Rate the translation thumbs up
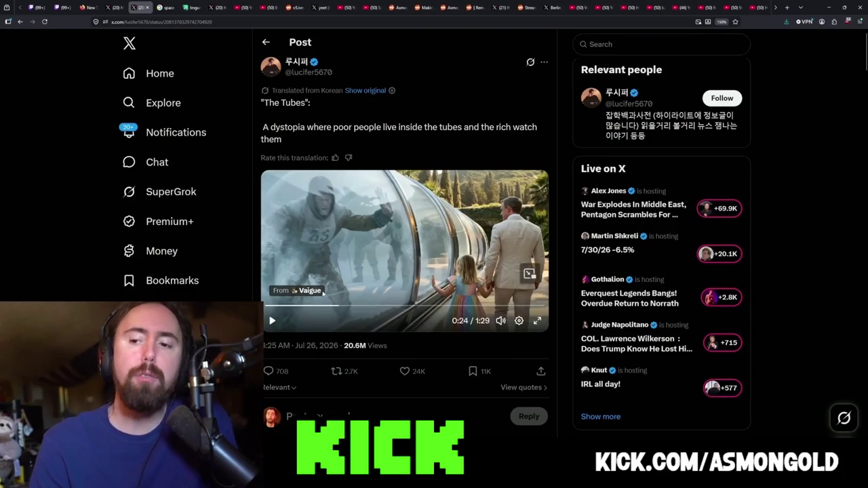The width and height of the screenshot is (868, 488). pos(335,157)
